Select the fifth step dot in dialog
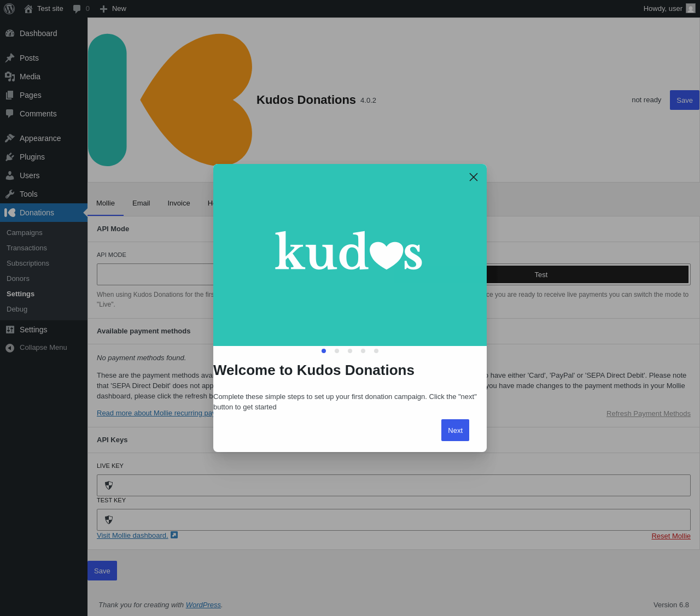 pyautogui.click(x=376, y=351)
